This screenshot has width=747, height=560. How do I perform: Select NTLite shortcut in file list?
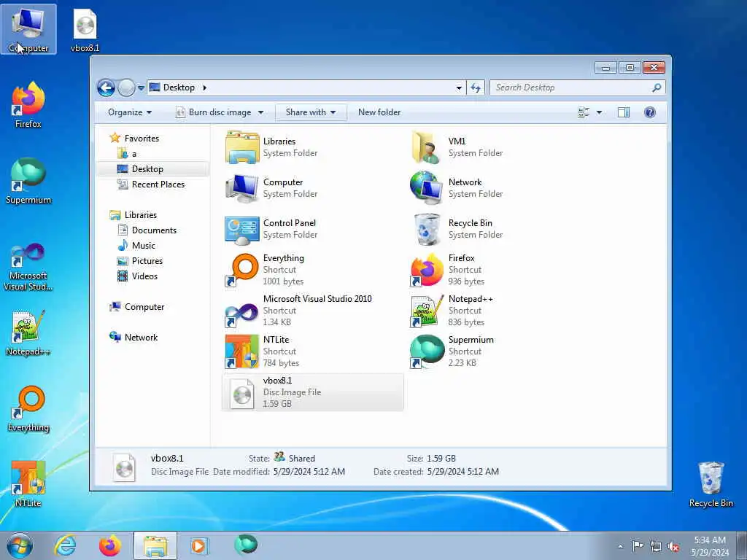(313, 351)
